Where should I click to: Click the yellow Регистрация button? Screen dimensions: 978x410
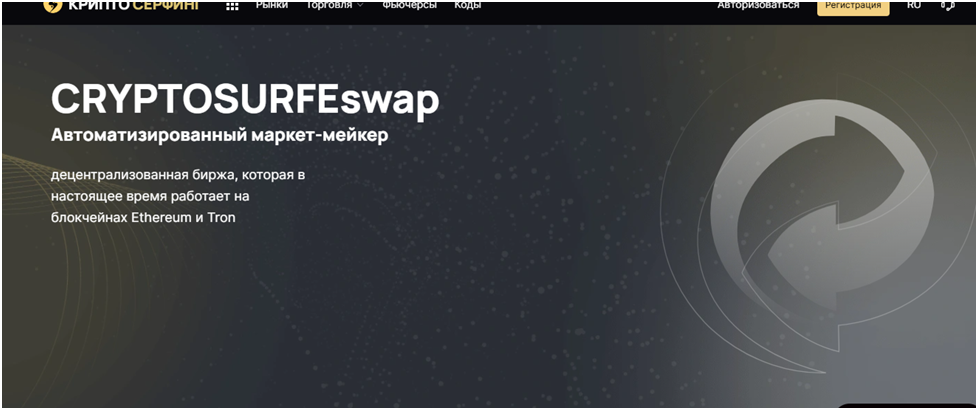click(853, 7)
